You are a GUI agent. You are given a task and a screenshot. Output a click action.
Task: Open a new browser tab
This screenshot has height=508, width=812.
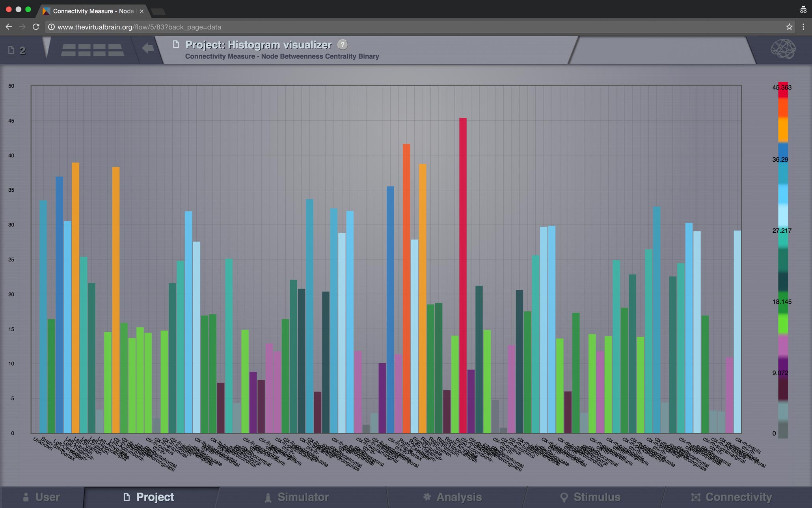click(x=158, y=12)
